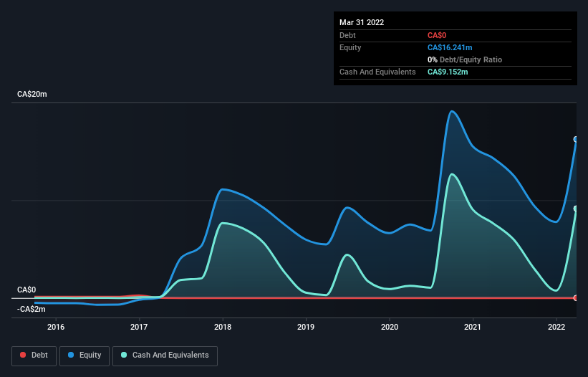Screen dimensions: 588x377
Task: Click the CA$16.241m equity value in tooltip
Action: point(450,47)
